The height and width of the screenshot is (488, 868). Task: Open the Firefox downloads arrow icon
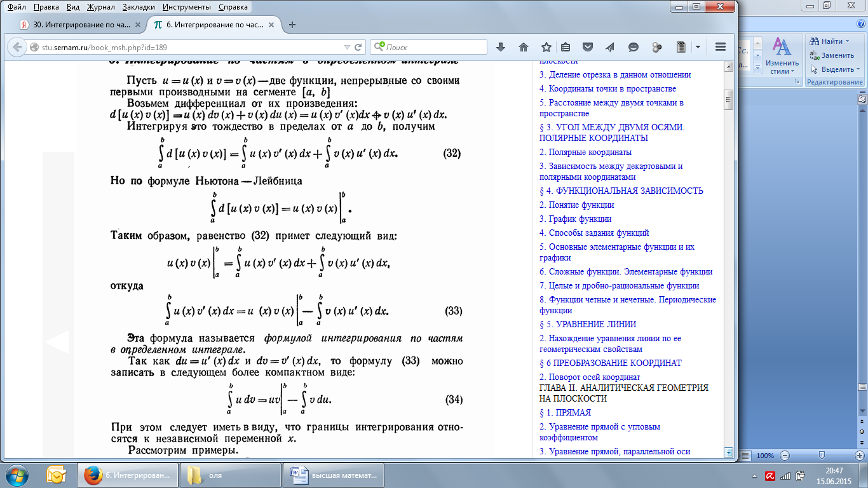tap(501, 47)
